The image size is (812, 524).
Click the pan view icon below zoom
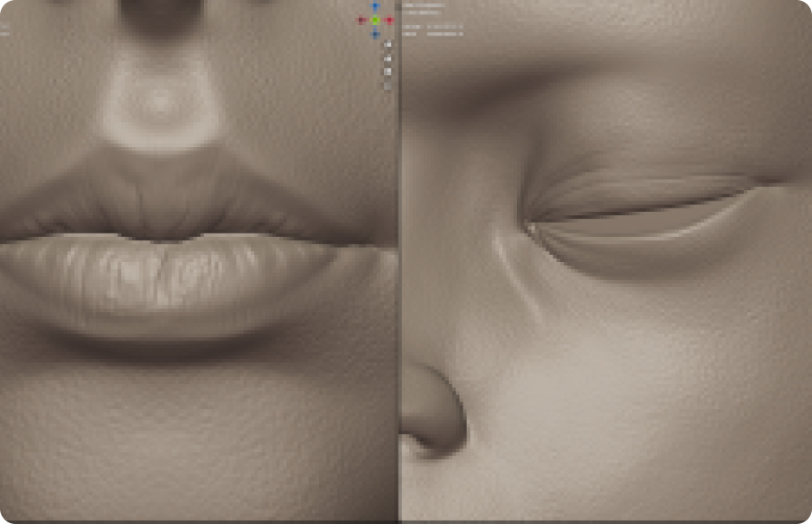387,59
